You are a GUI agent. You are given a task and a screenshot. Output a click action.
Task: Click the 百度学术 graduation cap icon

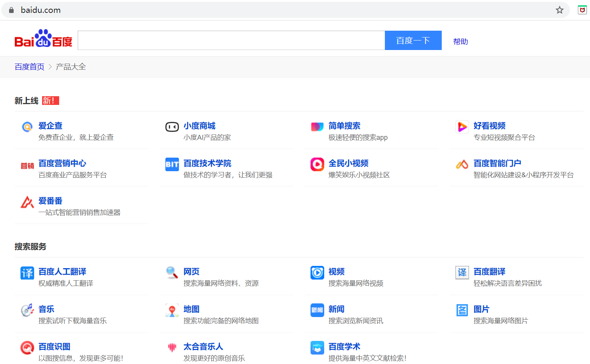point(317,348)
